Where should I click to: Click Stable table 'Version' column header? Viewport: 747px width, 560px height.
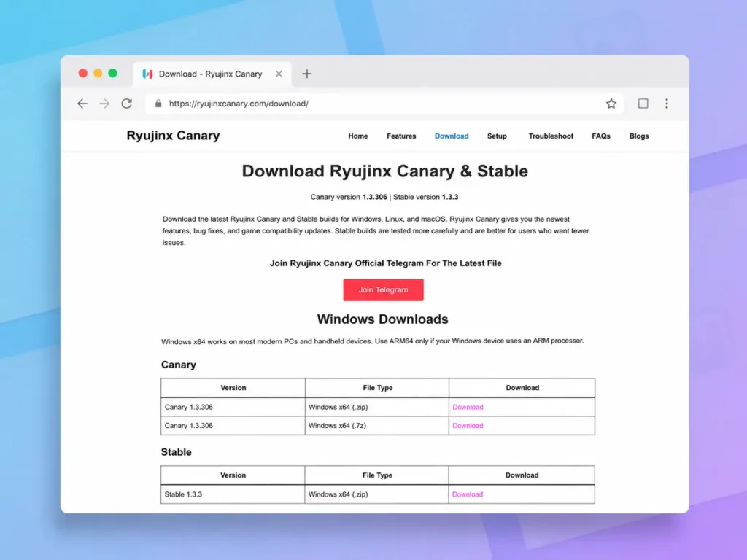(x=233, y=475)
